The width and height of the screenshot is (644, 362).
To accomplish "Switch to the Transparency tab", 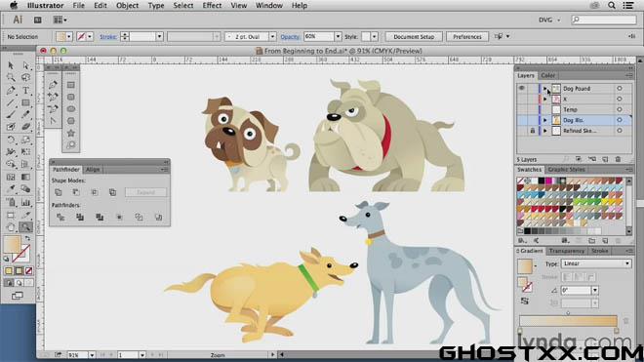I will 566,251.
